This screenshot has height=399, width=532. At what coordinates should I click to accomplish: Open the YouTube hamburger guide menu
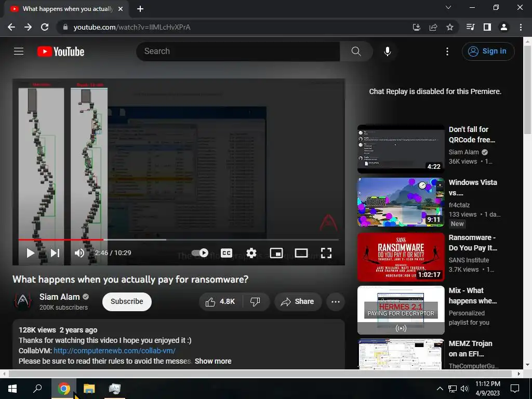19,51
